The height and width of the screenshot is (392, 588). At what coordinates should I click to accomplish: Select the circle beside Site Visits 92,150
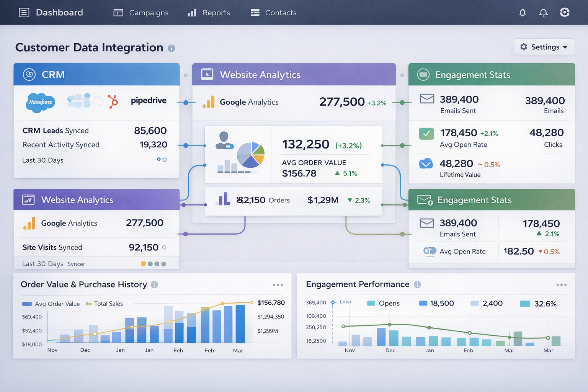pyautogui.click(x=164, y=248)
